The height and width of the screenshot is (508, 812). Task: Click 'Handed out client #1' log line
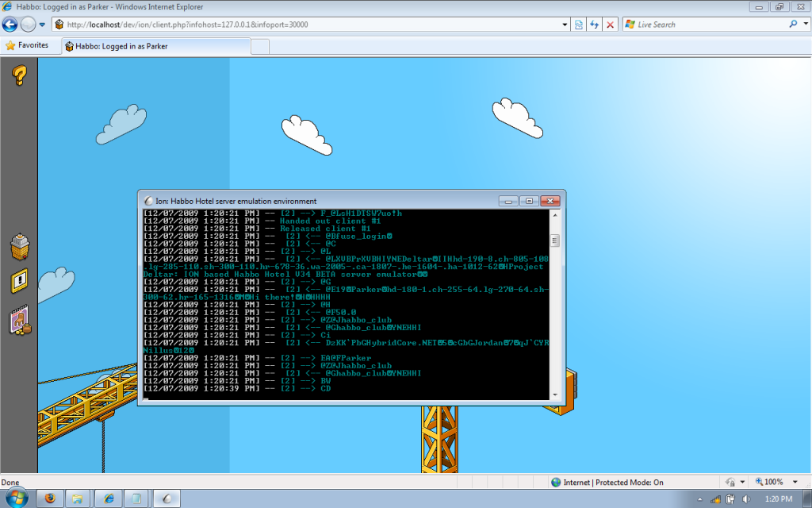click(331, 221)
